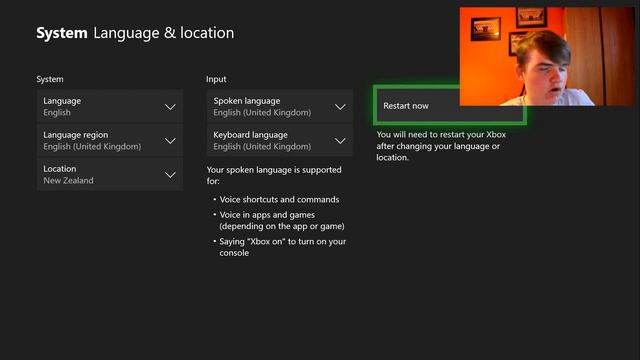Expand the Language region dropdown
Screen dimensions: 640x360
[x=110, y=140]
